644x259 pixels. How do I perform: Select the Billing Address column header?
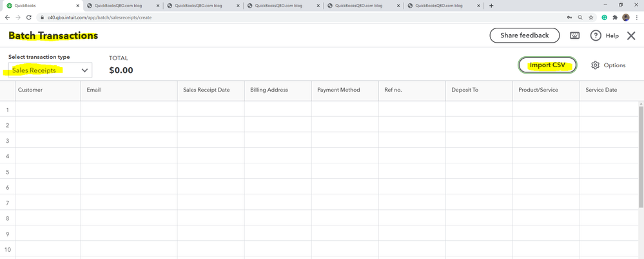(x=278, y=90)
